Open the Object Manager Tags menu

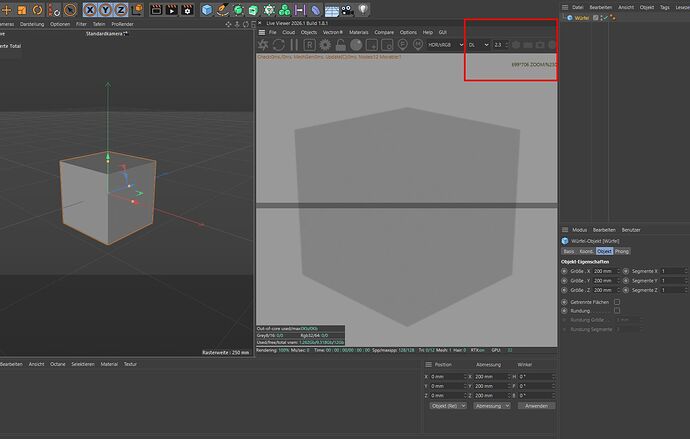[x=664, y=7]
